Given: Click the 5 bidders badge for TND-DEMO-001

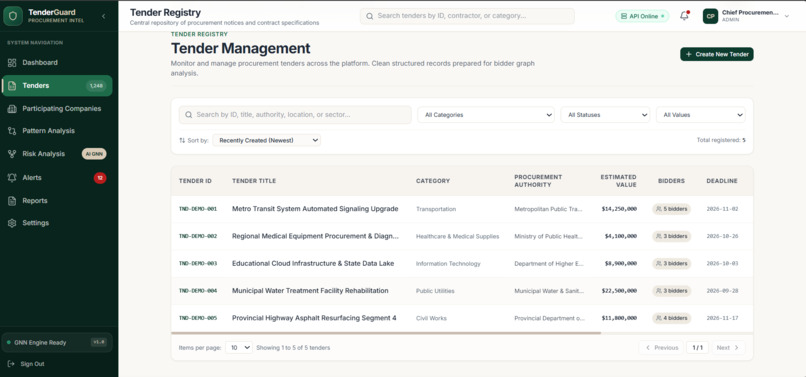Looking at the screenshot, I should (x=672, y=209).
